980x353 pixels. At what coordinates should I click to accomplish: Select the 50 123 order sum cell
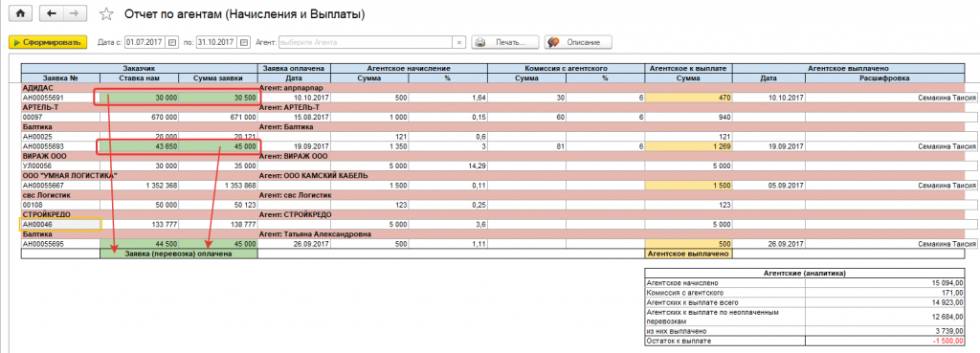[218, 205]
